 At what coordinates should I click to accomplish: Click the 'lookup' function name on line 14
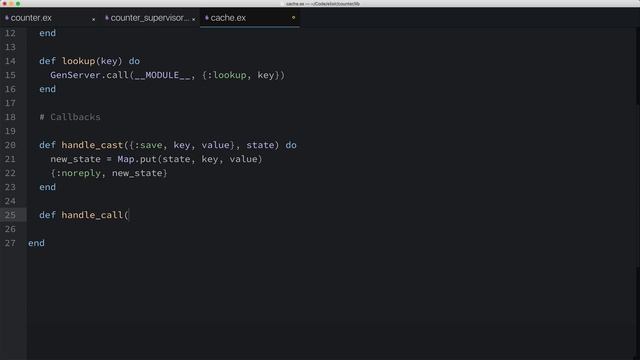[x=78, y=61]
